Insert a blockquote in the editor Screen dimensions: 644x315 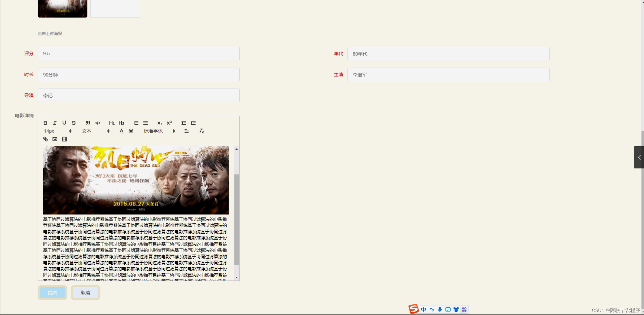[88, 123]
